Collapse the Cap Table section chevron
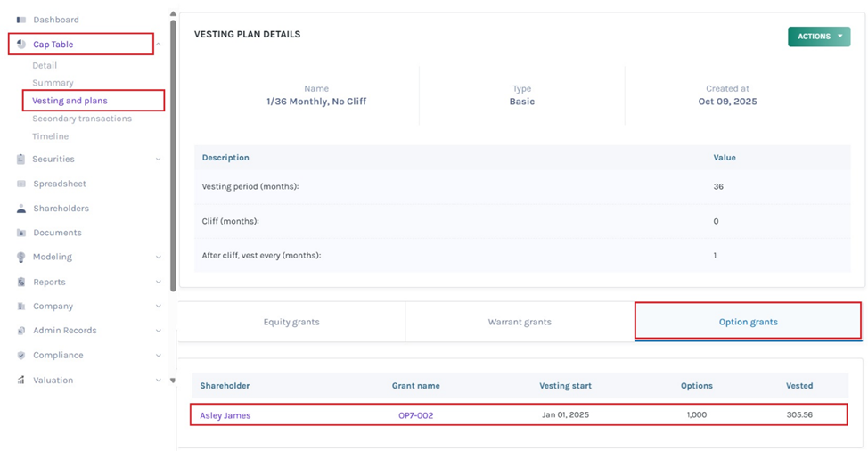Viewport: 868px width, 451px height. [159, 45]
